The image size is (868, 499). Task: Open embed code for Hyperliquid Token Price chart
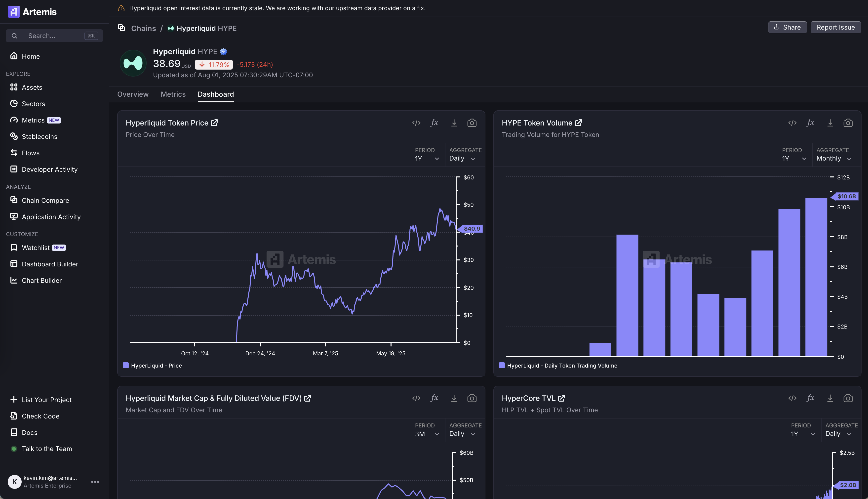click(x=416, y=123)
